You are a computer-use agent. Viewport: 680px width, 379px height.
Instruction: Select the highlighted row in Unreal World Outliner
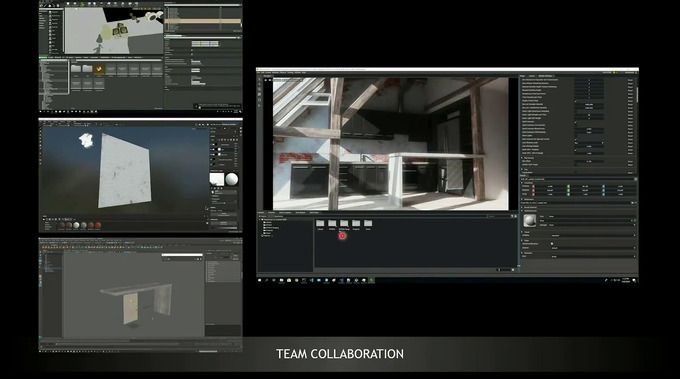[x=203, y=21]
